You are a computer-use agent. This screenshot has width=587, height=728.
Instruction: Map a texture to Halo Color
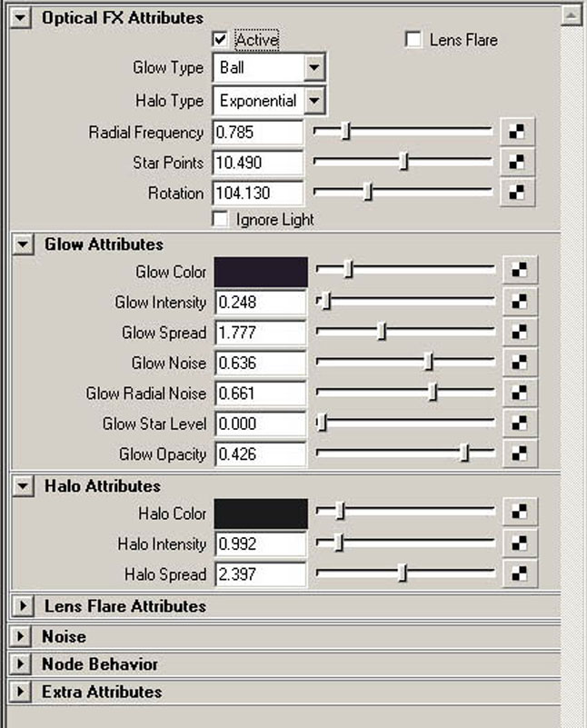coord(520,512)
